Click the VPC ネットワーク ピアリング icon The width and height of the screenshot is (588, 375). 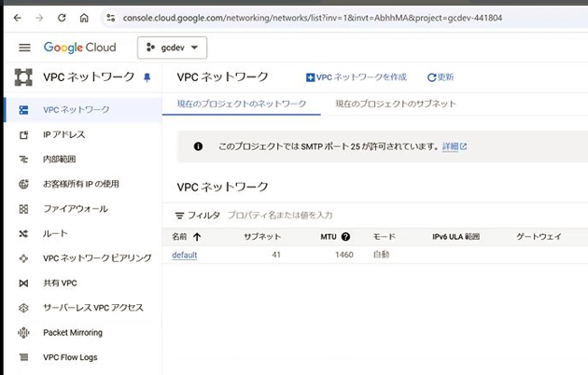click(x=24, y=258)
